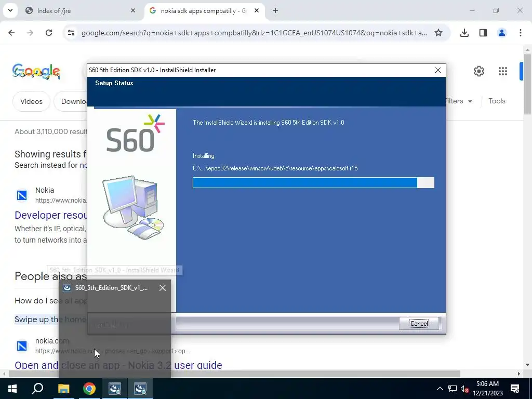Open the clock showing 5:06 AM
The image size is (532, 399).
click(x=487, y=389)
